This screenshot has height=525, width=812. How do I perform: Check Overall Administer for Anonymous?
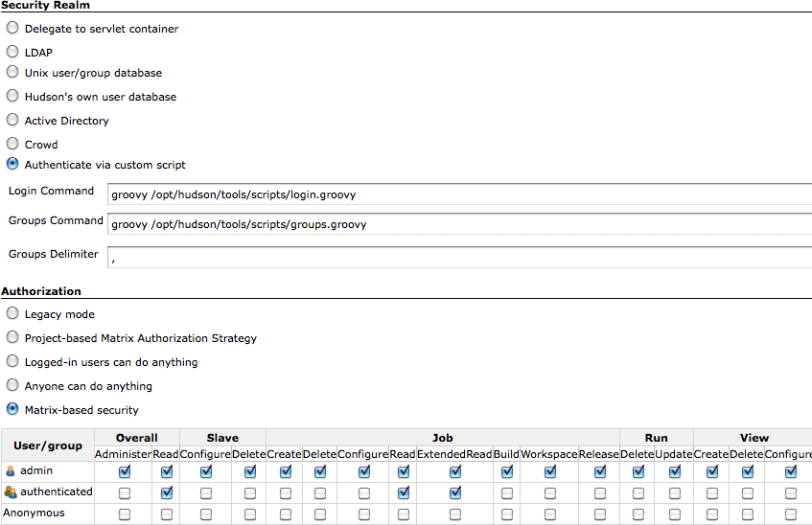click(125, 514)
